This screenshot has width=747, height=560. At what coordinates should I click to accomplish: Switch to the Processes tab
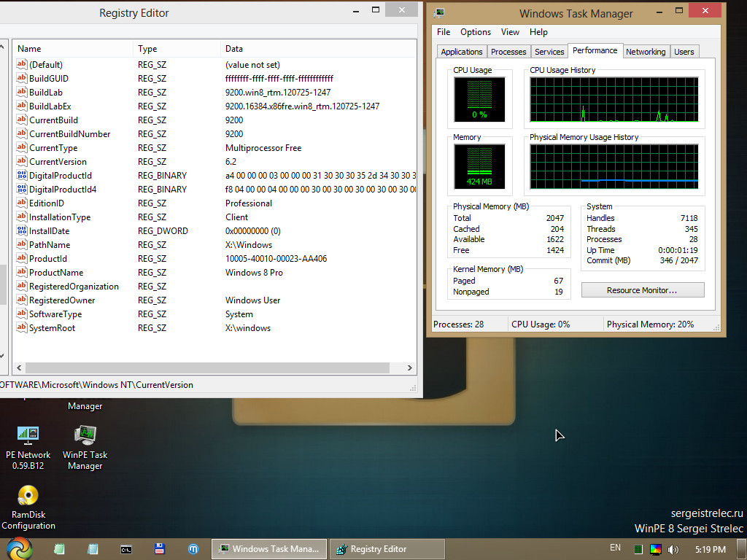pyautogui.click(x=508, y=51)
